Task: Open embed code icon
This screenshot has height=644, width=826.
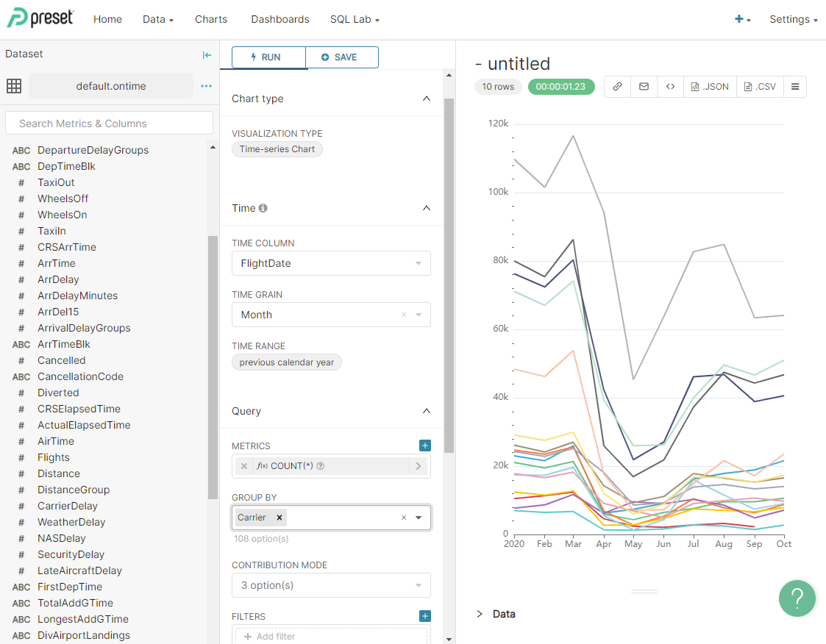Action: (x=670, y=87)
